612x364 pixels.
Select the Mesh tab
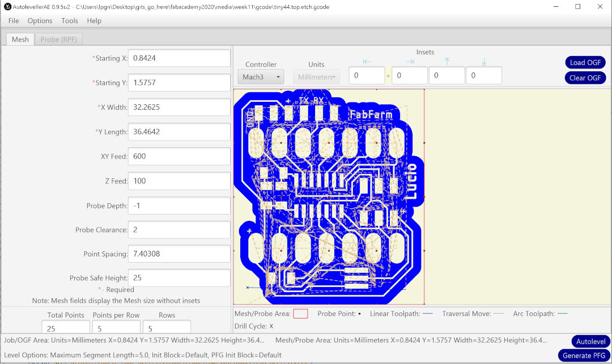click(x=20, y=39)
